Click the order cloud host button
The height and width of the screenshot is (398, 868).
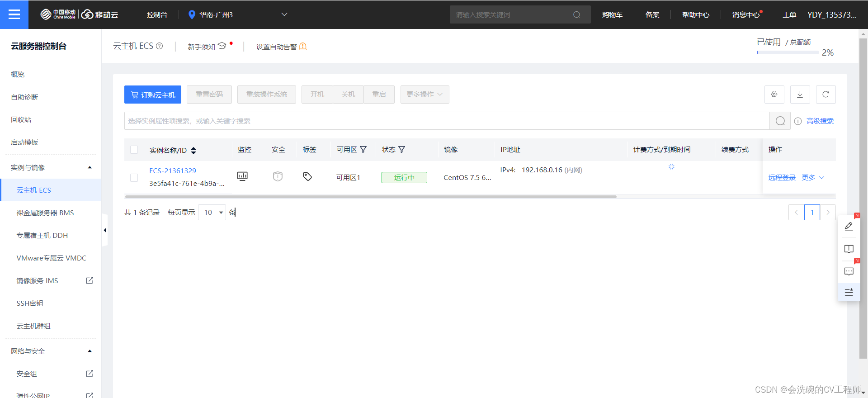(153, 95)
